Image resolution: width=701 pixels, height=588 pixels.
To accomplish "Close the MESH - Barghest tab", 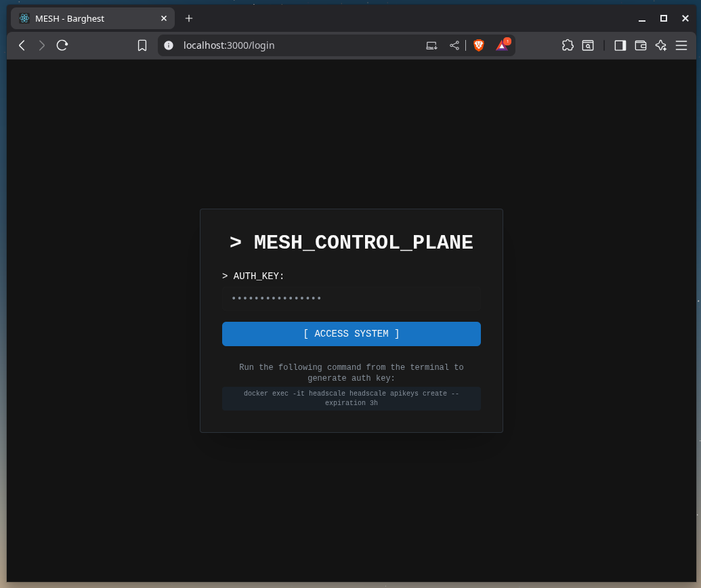I will [163, 18].
